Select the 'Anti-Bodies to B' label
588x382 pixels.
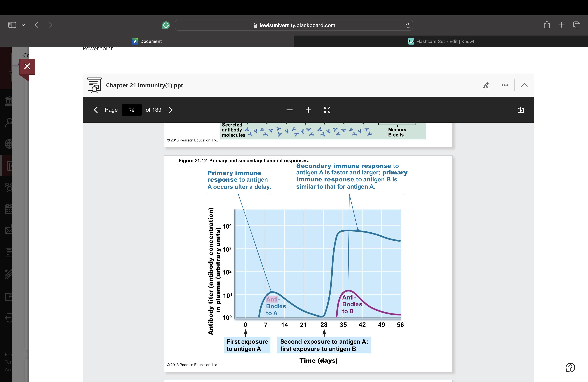[352, 304]
